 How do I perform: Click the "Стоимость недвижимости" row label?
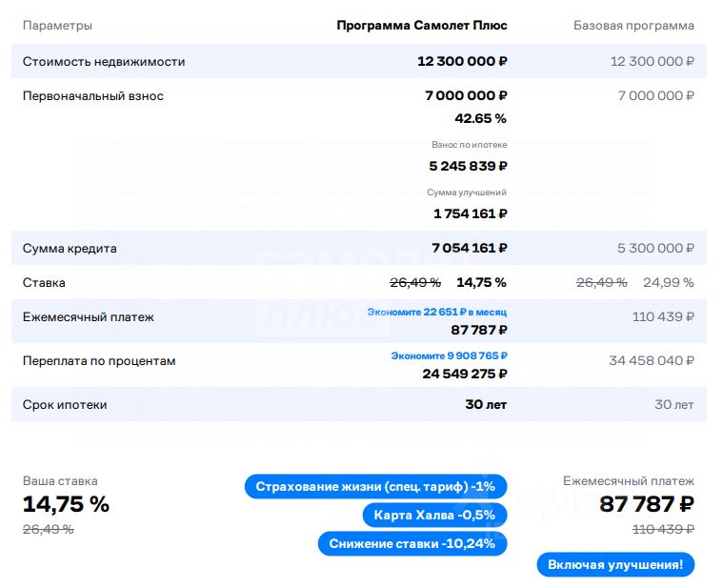tap(104, 61)
